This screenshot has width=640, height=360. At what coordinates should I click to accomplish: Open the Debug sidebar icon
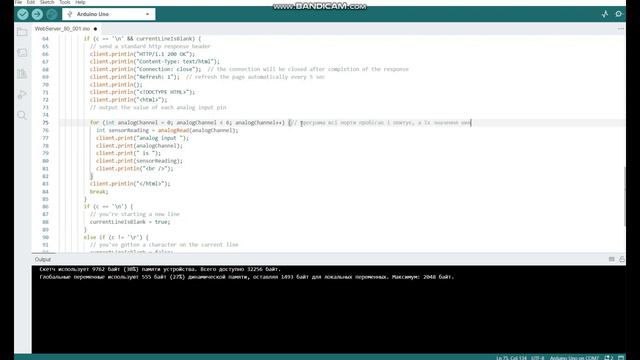click(x=22, y=94)
